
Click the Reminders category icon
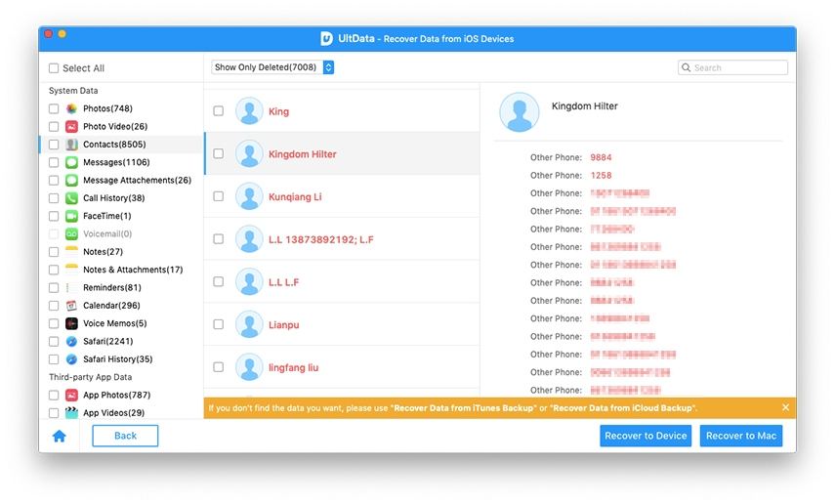click(71, 288)
